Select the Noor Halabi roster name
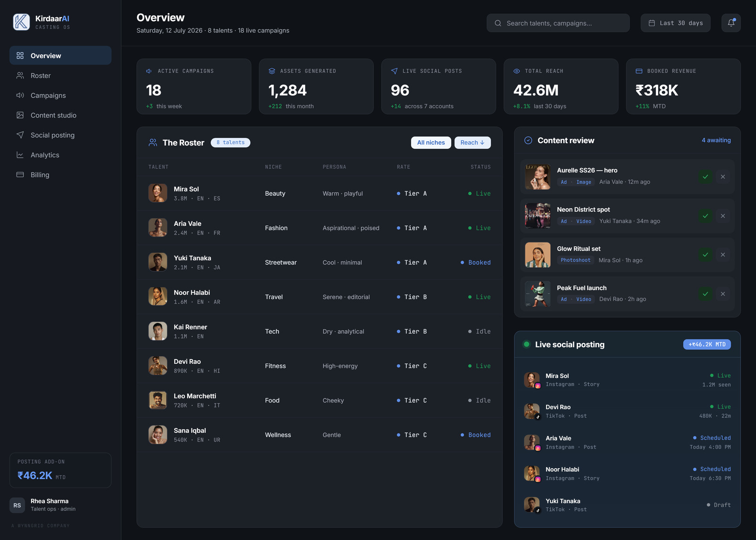This screenshot has width=756, height=540. coord(192,292)
